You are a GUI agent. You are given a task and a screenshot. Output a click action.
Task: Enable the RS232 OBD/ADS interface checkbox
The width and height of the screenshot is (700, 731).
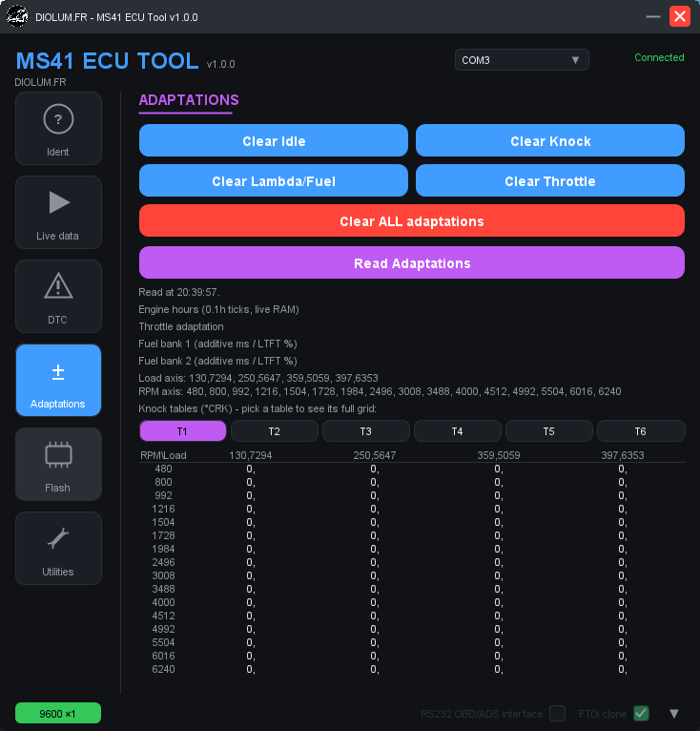tap(557, 713)
